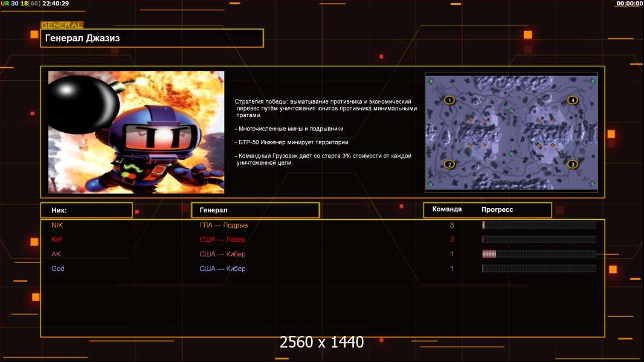Select player nickname Kef
This screenshot has width=644, height=362.
click(56, 240)
